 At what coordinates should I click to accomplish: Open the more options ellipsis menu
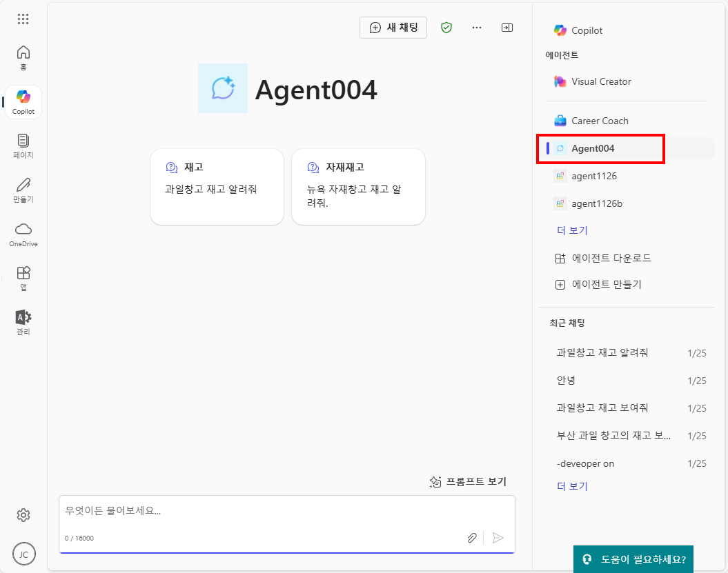477,28
